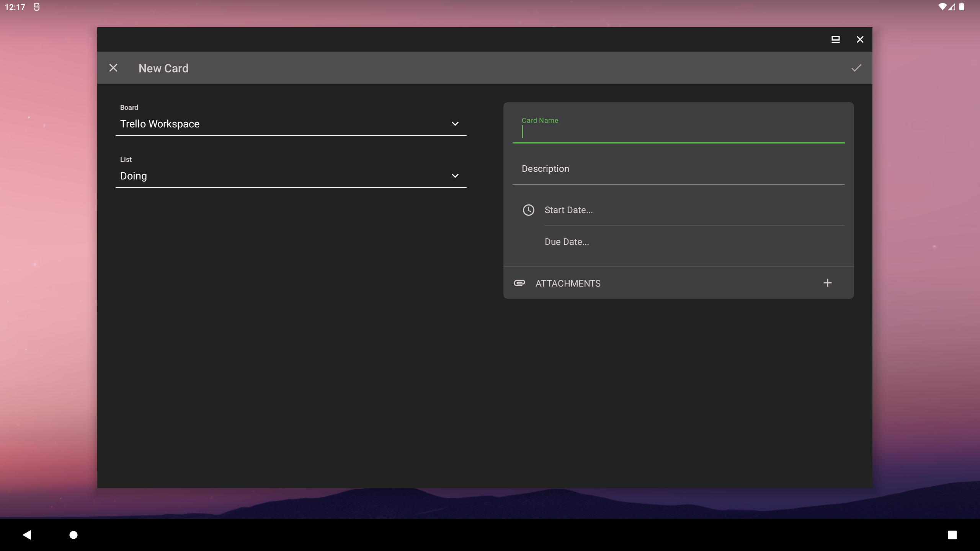Click the status bar notification icon near clock

click(37, 7)
